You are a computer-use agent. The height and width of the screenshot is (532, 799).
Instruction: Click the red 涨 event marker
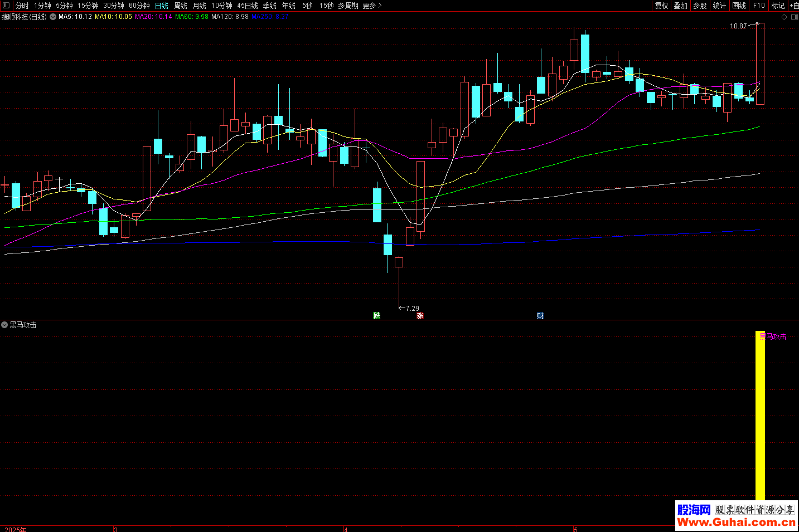(x=420, y=315)
